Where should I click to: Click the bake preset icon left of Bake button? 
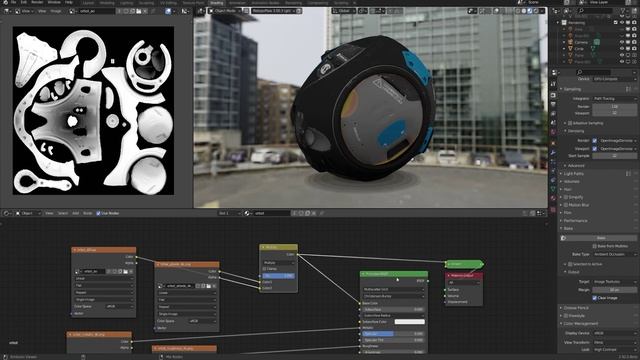click(x=563, y=238)
